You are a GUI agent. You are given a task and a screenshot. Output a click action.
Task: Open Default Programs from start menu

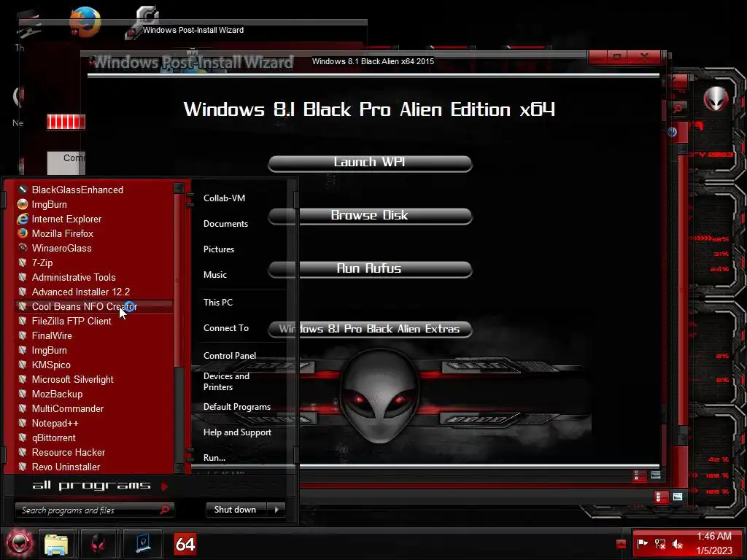click(x=237, y=407)
